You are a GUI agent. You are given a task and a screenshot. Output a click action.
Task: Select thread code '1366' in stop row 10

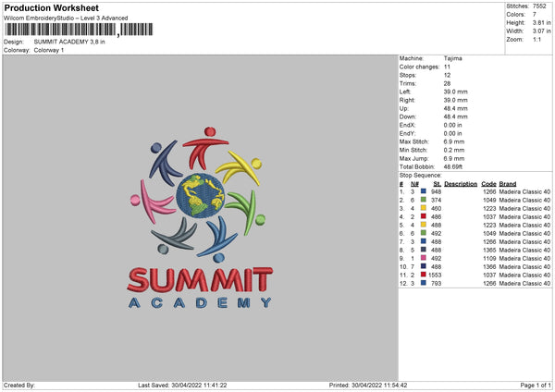(489, 267)
